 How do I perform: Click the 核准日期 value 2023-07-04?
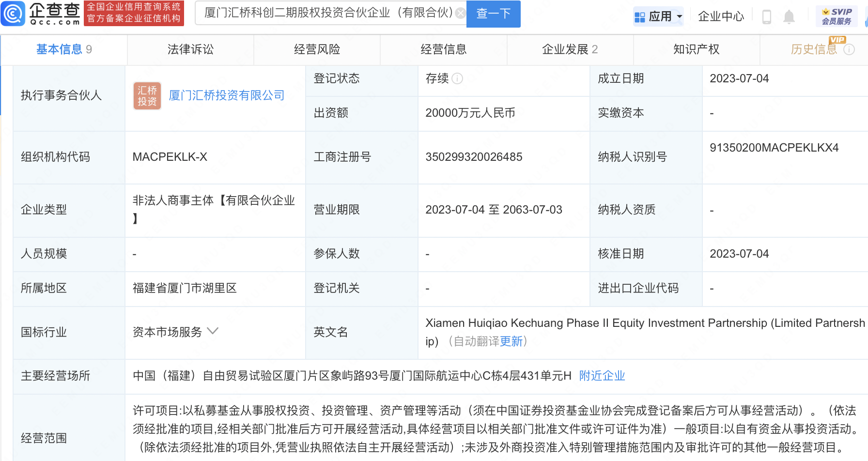click(739, 254)
